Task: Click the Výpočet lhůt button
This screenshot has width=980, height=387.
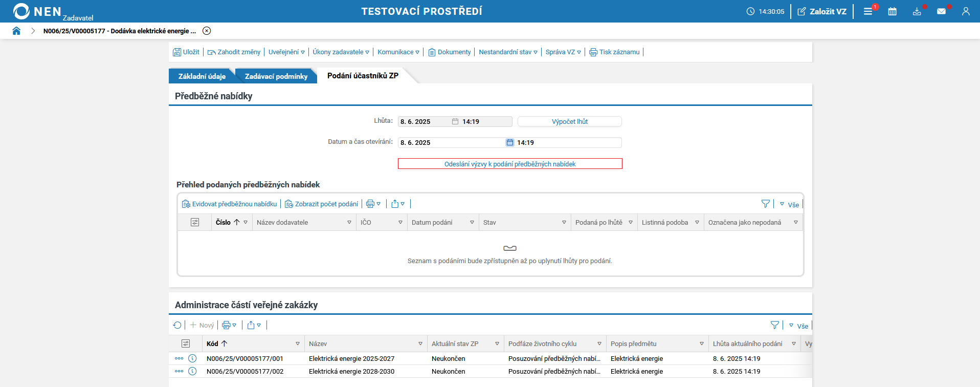Action: point(569,121)
